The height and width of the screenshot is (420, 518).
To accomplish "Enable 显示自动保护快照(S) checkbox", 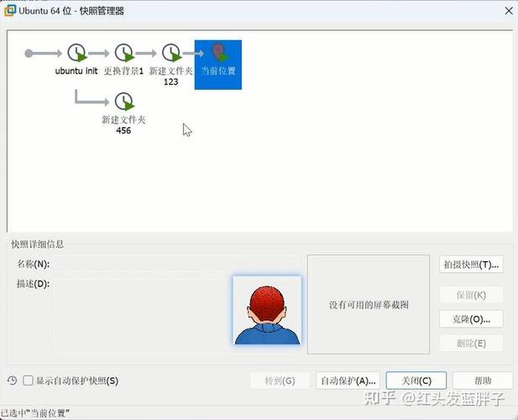I will [x=28, y=381].
